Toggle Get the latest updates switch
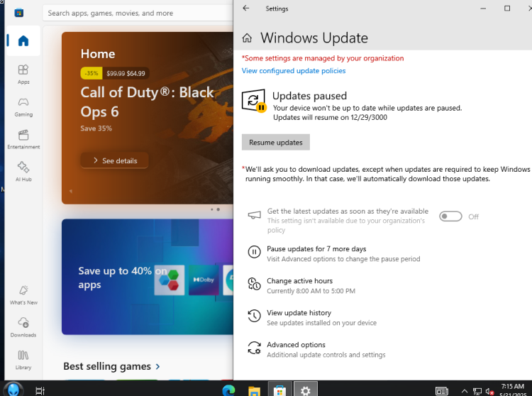Image resolution: width=532 pixels, height=396 pixels. click(450, 216)
